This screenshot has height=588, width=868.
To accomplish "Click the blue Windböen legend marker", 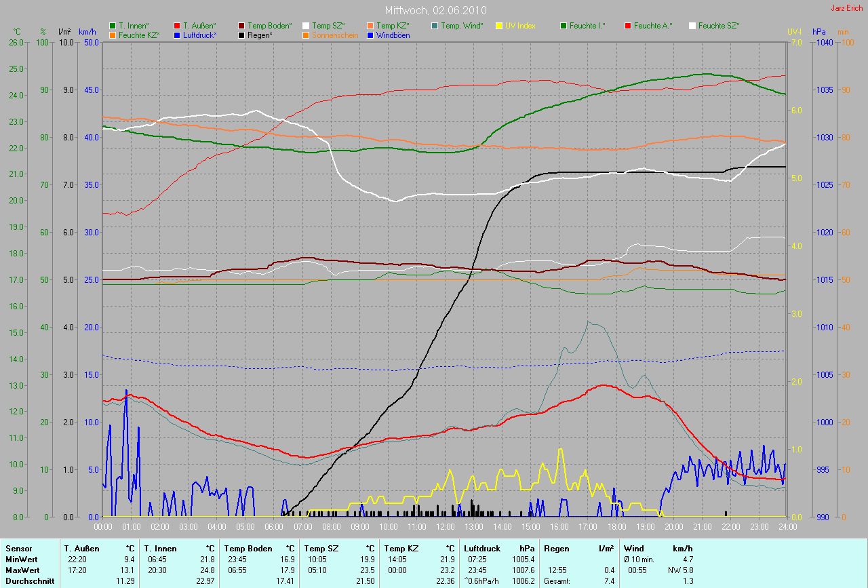I will [371, 35].
